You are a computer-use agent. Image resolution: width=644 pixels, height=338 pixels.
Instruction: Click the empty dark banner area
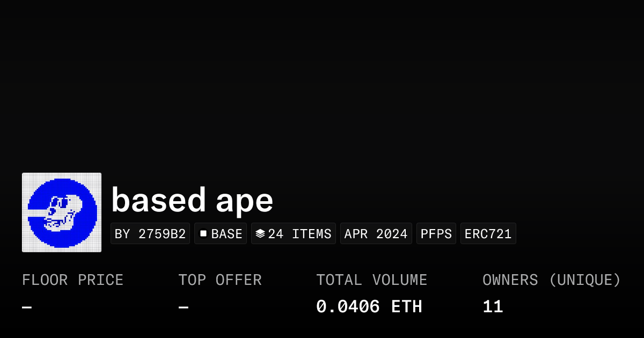click(x=322, y=80)
